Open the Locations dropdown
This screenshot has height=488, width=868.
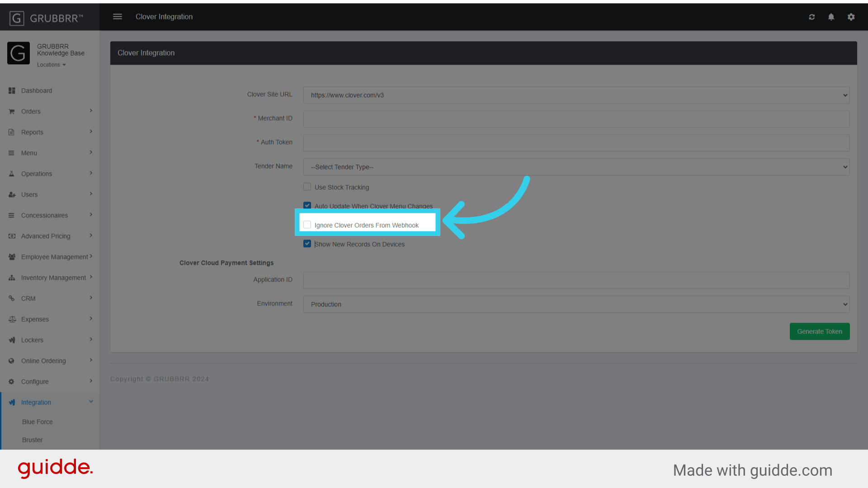[52, 65]
